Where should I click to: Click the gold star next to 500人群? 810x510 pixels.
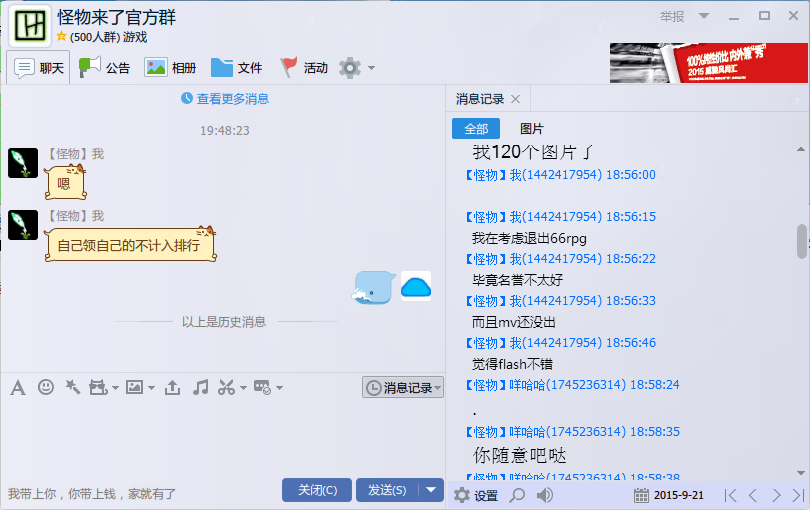tap(62, 36)
